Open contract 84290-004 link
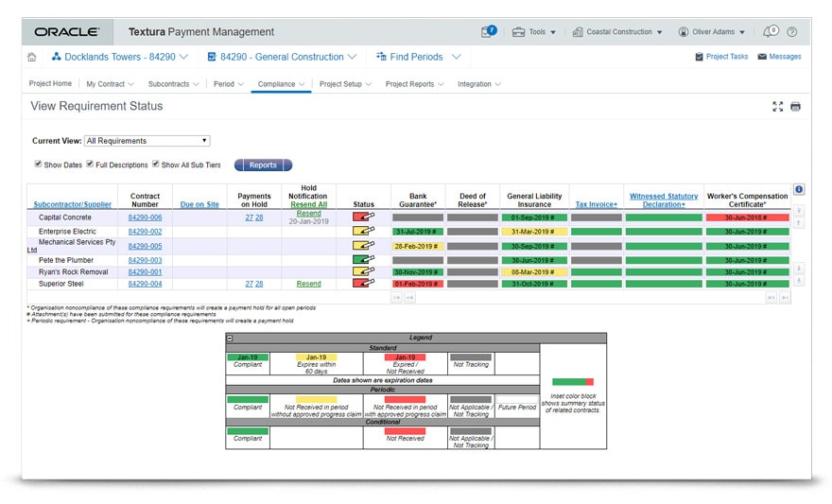This screenshot has width=832, height=504. tap(145, 284)
